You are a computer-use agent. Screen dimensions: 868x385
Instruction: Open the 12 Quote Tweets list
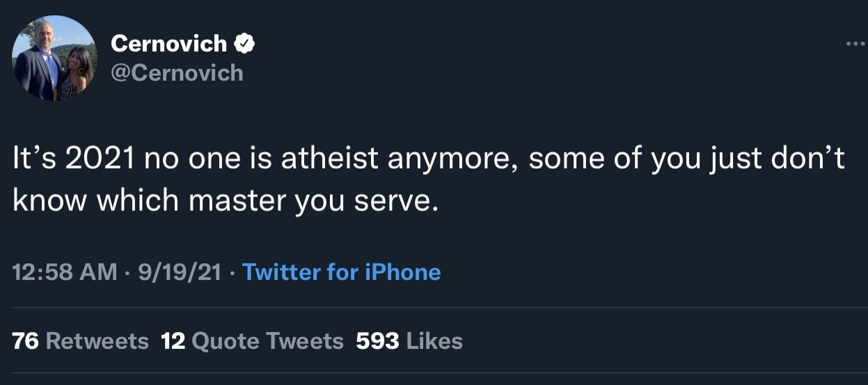pyautogui.click(x=252, y=341)
